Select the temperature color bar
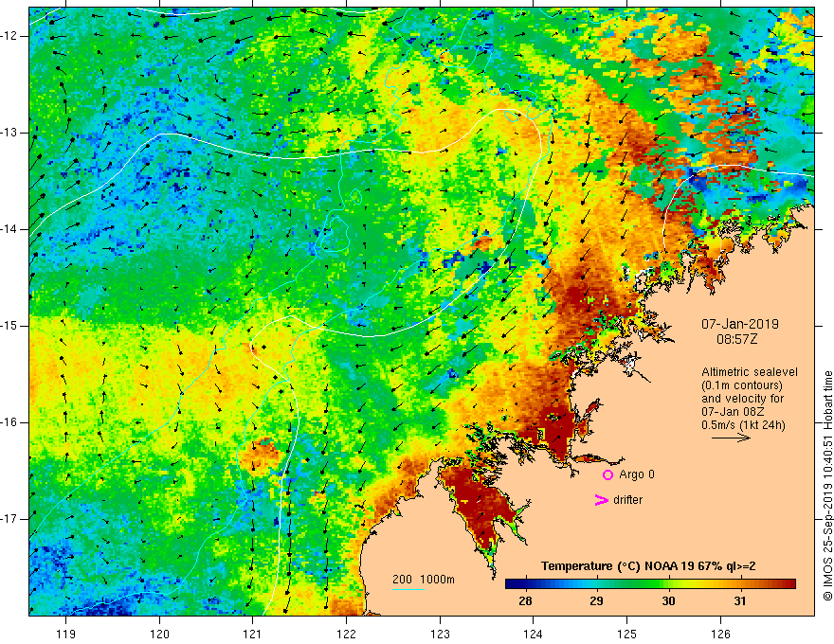 (x=650, y=584)
